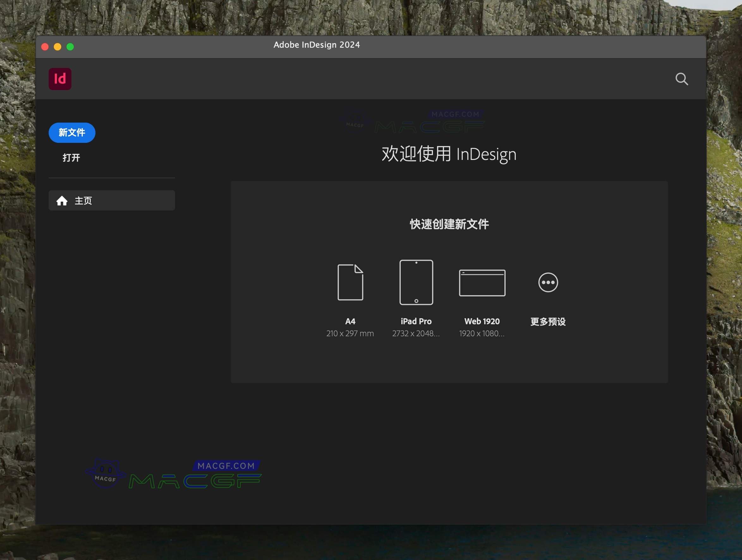The width and height of the screenshot is (742, 560).
Task: Select the Web 1920 browser preset icon
Action: point(482,282)
